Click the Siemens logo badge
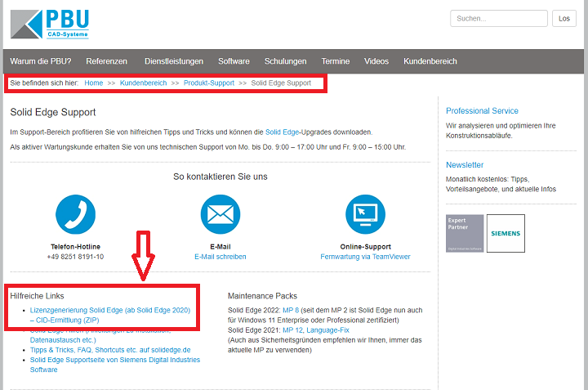 (x=506, y=234)
